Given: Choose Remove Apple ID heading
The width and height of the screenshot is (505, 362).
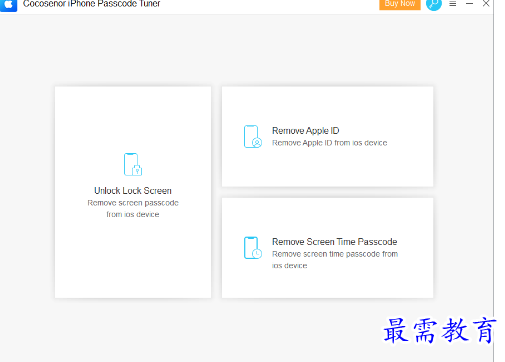Looking at the screenshot, I should tap(306, 131).
